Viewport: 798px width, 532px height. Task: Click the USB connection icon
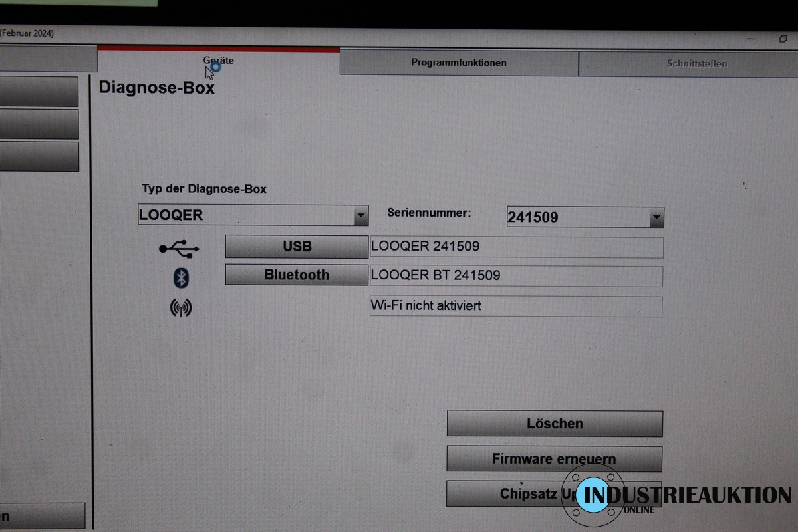coord(179,249)
